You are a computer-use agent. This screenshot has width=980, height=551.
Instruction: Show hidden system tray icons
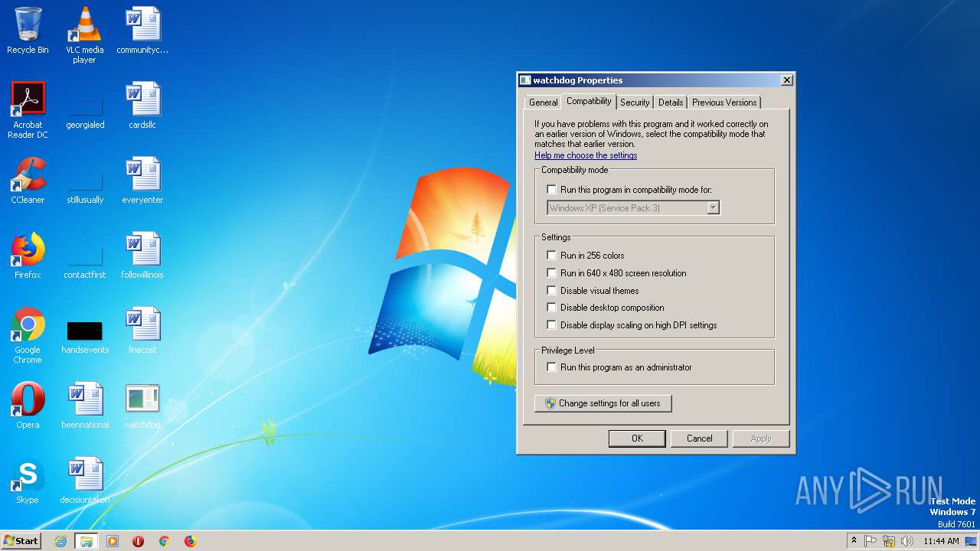854,541
